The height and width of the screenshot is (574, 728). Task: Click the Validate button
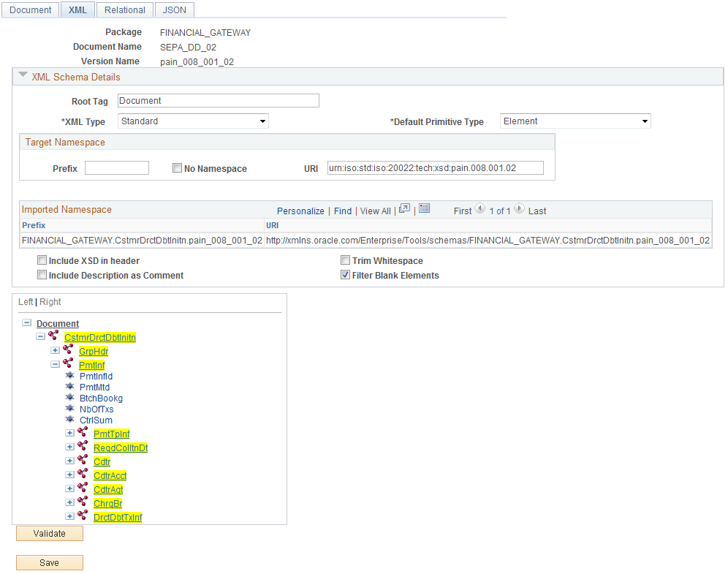(49, 533)
